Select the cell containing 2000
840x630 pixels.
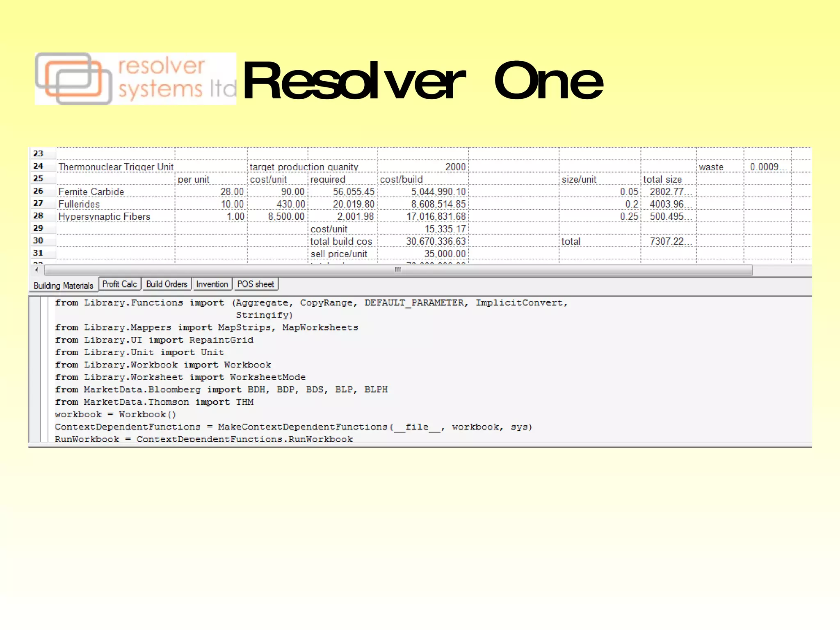(x=423, y=167)
